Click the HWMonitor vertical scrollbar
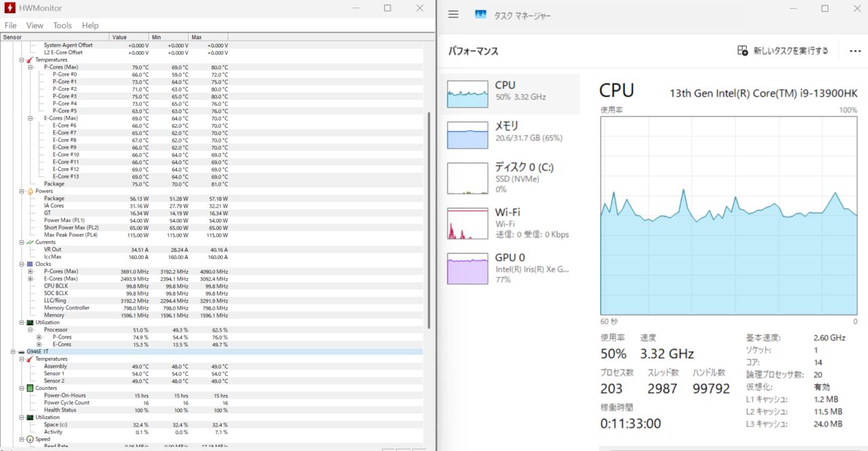Screen dimensions: 868x451 (428, 217)
